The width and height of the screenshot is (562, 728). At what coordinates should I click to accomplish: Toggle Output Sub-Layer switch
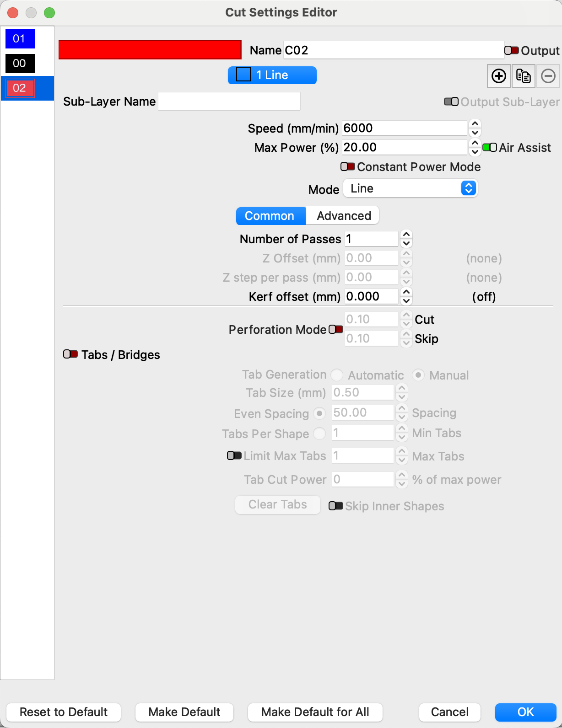451,102
